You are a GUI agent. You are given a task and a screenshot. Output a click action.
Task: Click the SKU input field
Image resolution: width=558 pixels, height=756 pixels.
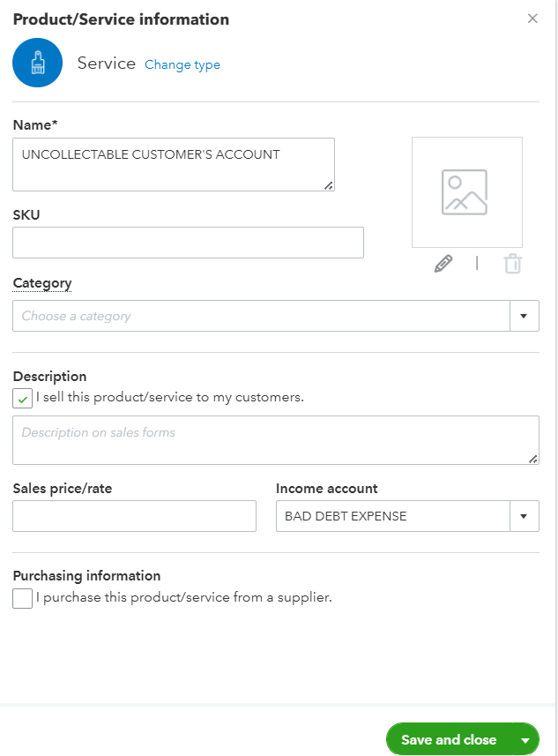(x=188, y=243)
